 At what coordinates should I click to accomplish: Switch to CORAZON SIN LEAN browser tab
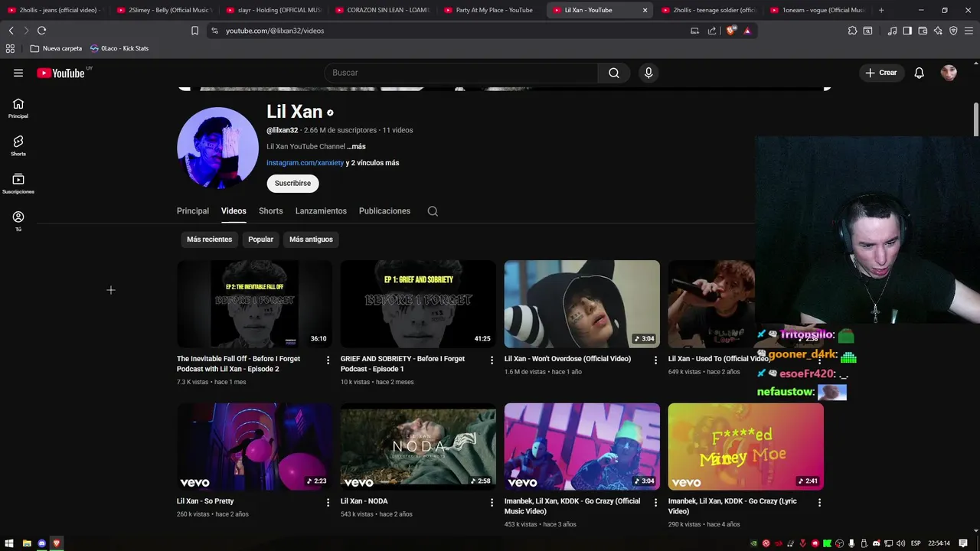tap(381, 10)
